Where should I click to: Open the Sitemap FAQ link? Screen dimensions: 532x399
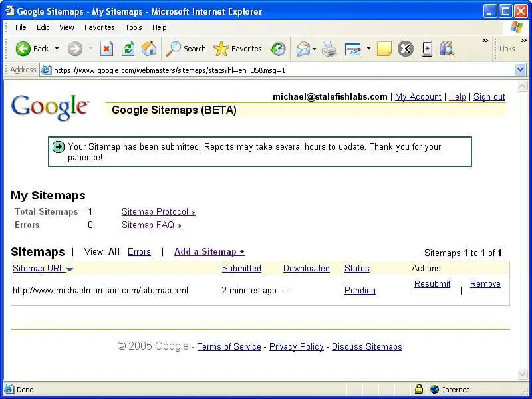coord(152,225)
